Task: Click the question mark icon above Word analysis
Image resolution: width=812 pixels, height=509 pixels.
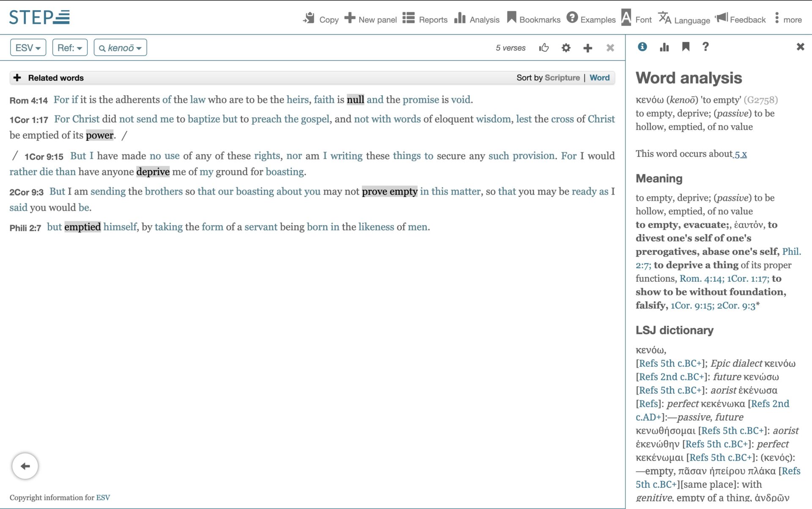Action: coord(705,47)
